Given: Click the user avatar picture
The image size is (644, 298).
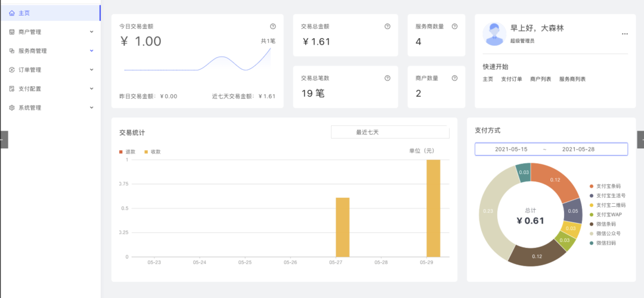Looking at the screenshot, I should pos(494,33).
